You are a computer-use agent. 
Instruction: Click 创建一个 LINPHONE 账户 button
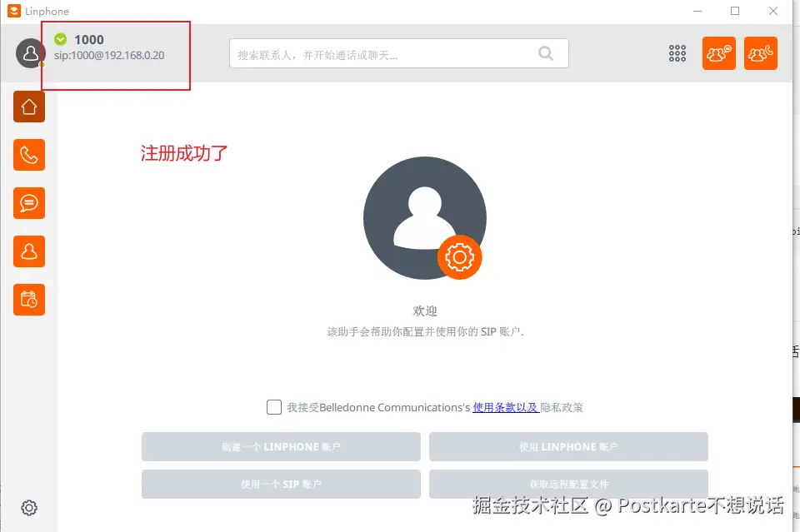[281, 447]
